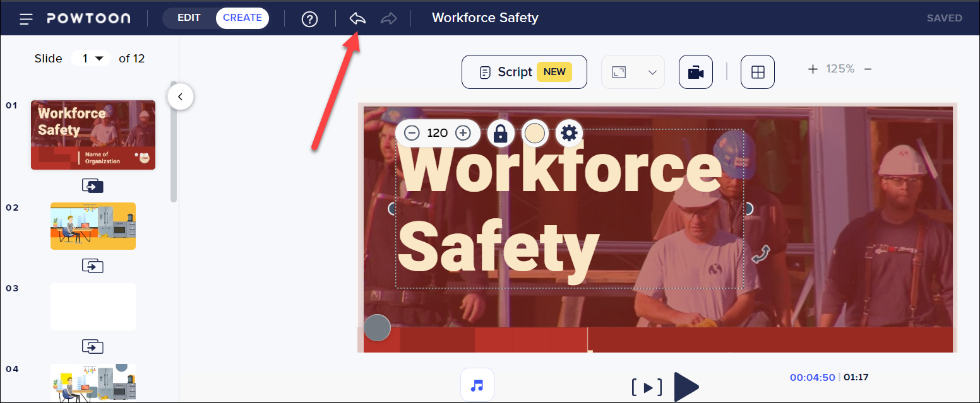
Task: Open the background music panel
Action: 477,385
